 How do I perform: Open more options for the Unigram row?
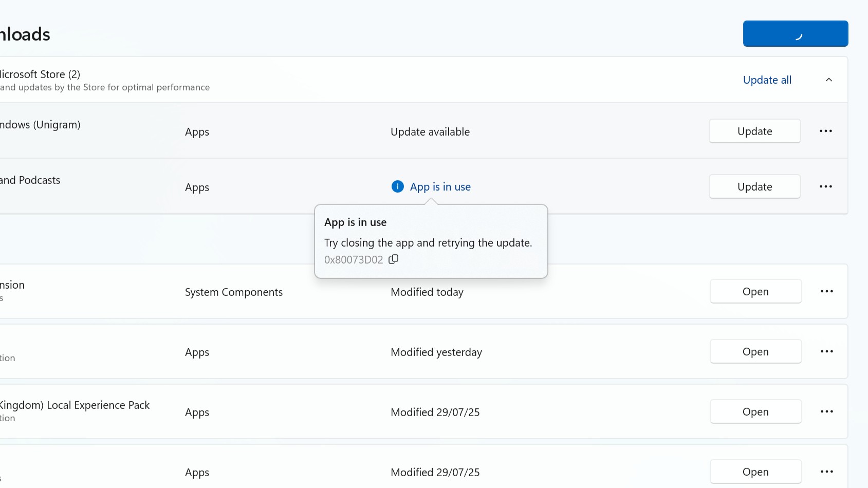(825, 132)
